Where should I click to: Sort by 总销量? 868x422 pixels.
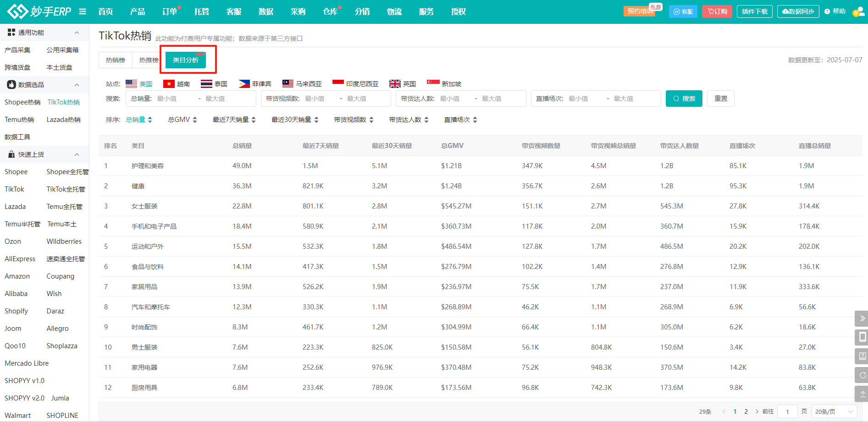coord(139,120)
